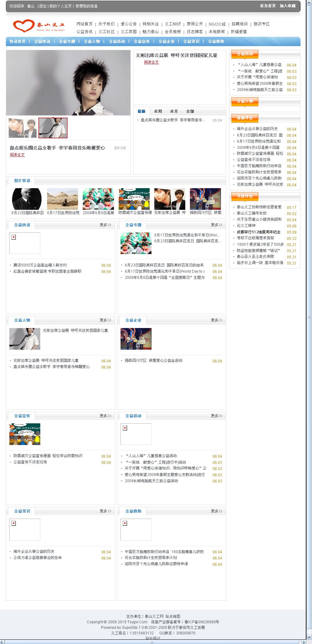Click broken image icon in 公益常识 section
312x644 pixels.
14,523
